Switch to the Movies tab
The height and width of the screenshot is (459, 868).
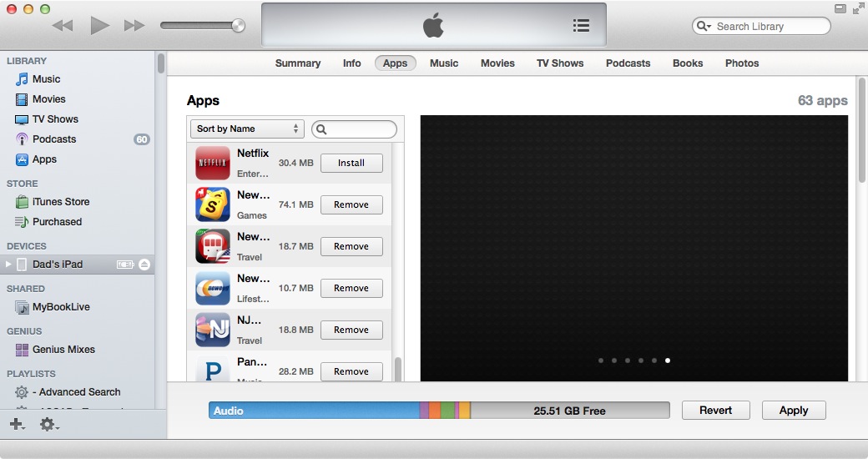[x=497, y=63]
